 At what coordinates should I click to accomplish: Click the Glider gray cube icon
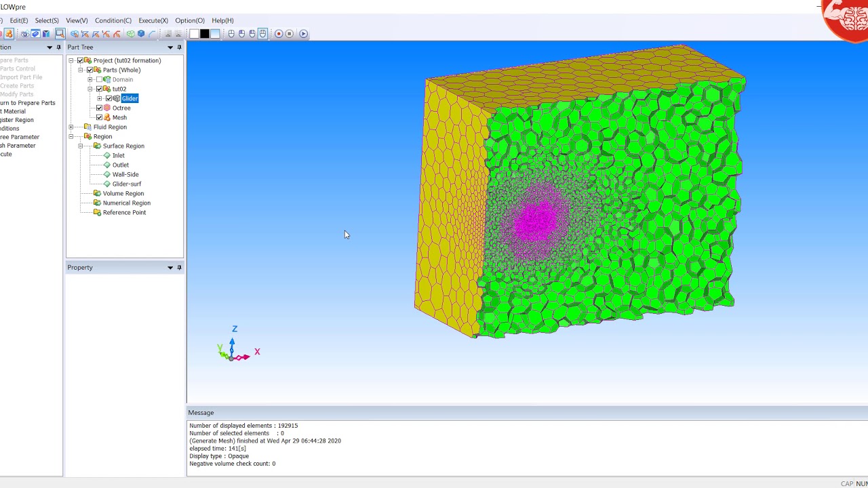[117, 98]
